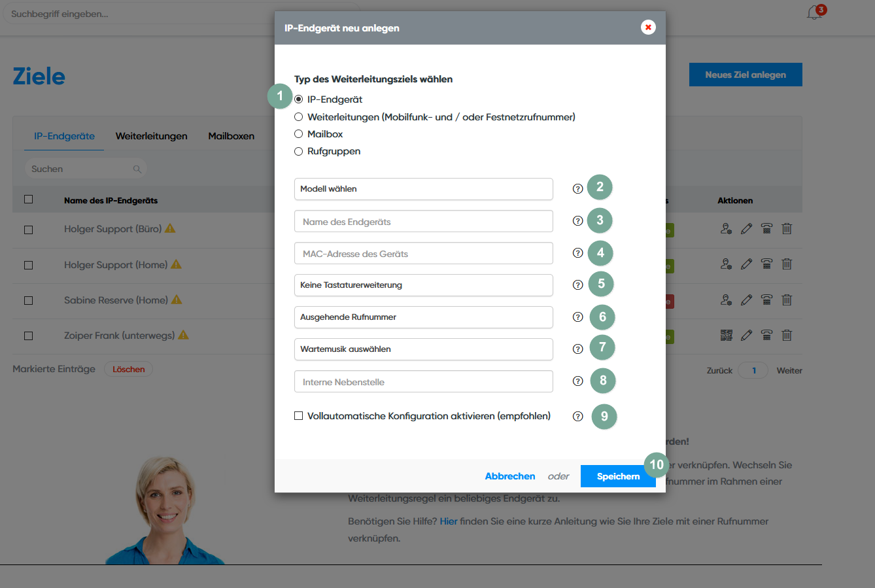Click into the Name des Endgeräts field
Image resolution: width=875 pixels, height=588 pixels.
point(423,222)
